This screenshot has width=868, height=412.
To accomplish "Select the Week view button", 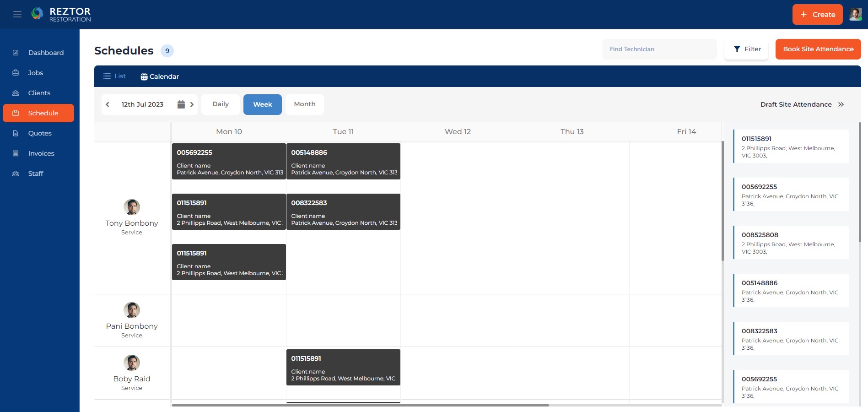I will 262,104.
